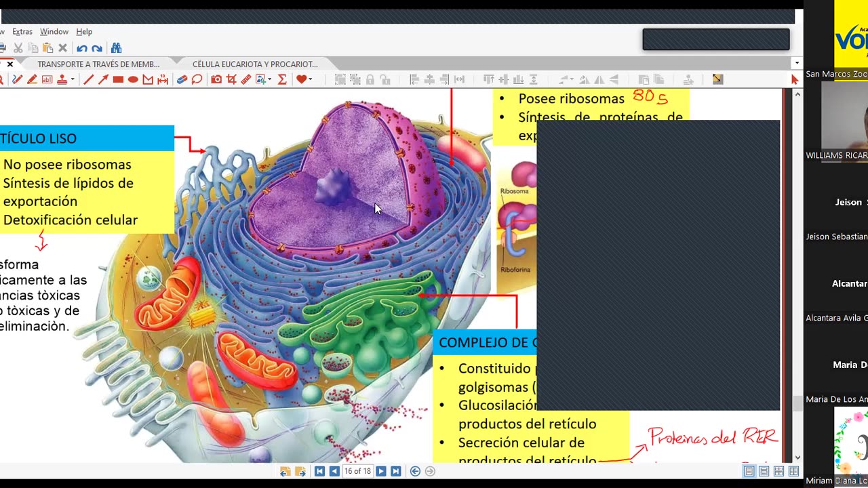The width and height of the screenshot is (868, 488).
Task: Enable continuous page view layout
Action: click(764, 472)
